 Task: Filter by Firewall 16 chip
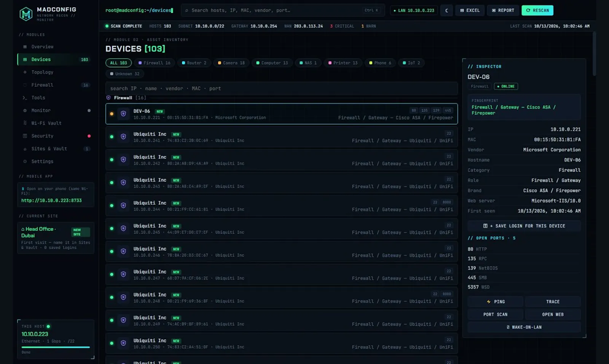[155, 63]
